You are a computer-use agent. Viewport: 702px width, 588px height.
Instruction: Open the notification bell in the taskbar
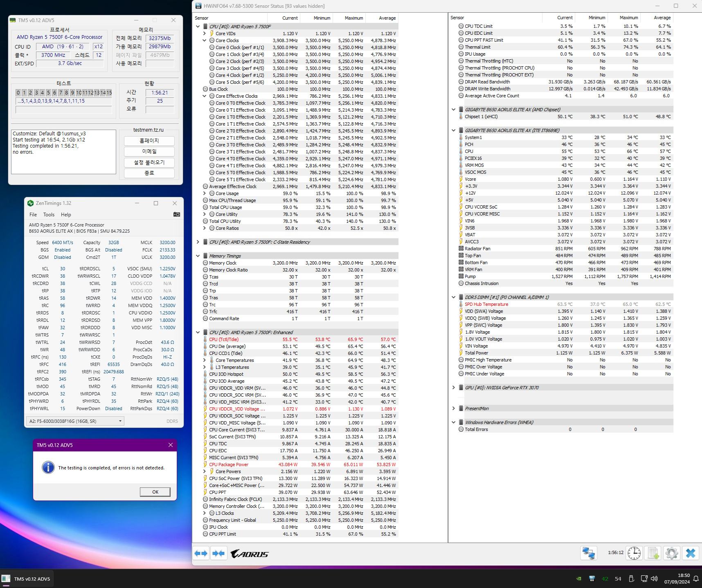695,579
